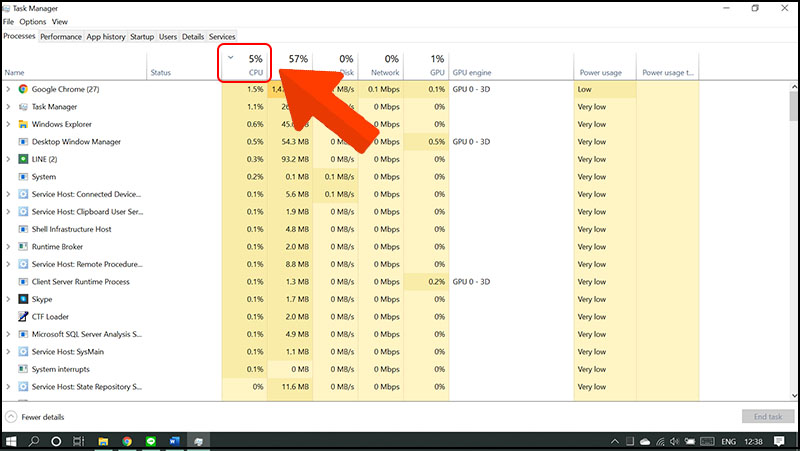Click the End task button
Screen dimensions: 800x451
768,416
